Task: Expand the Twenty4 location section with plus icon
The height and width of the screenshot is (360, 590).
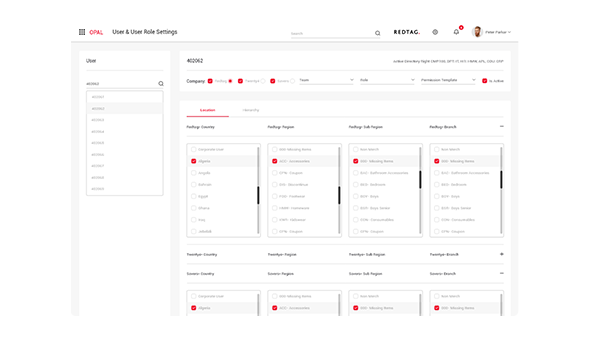Action: (502, 254)
